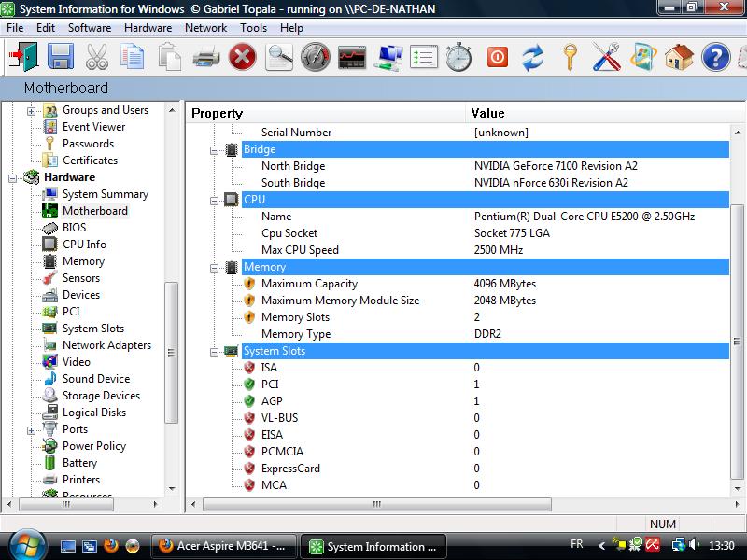Select System Summary in the tree
This screenshot has height=560, width=747.
[106, 194]
